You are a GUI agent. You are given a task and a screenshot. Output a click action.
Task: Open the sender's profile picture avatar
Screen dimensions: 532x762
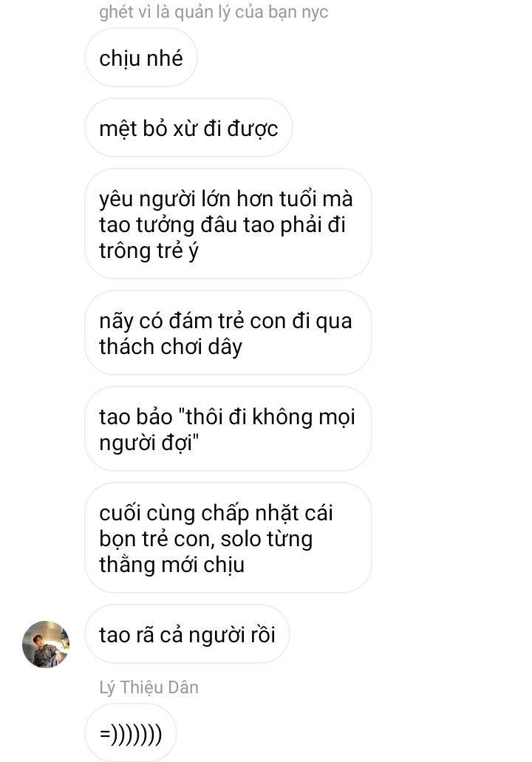46,644
